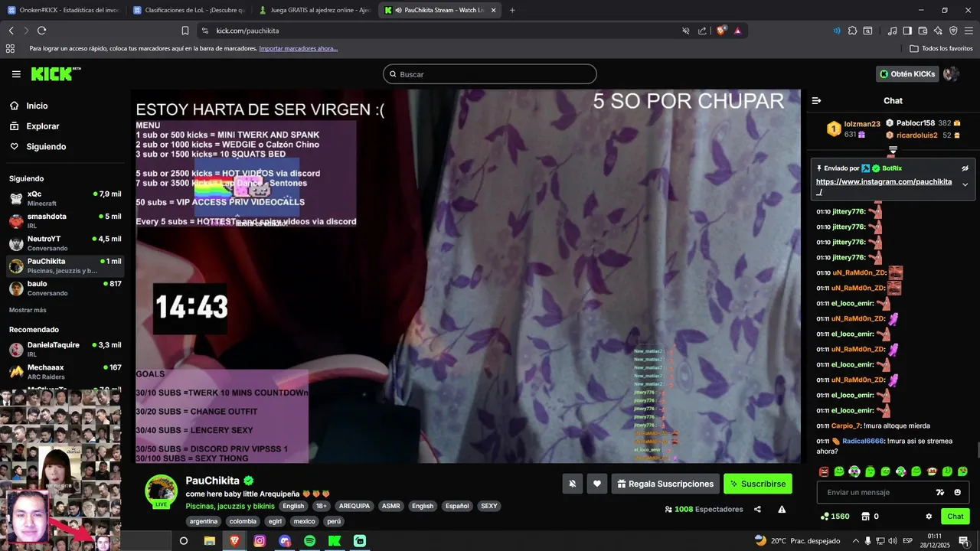
Task: Open the browser main menu
Action: 969,31
